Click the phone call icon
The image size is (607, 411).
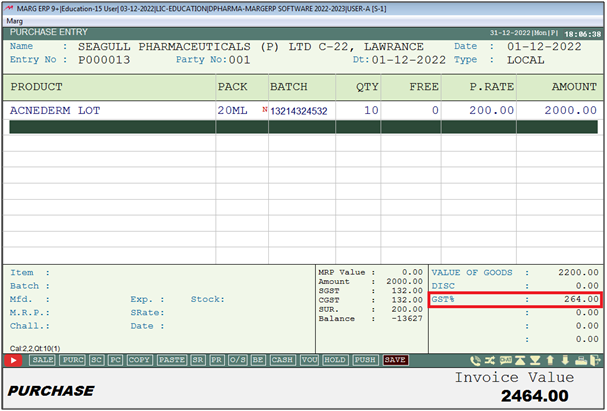click(x=475, y=361)
